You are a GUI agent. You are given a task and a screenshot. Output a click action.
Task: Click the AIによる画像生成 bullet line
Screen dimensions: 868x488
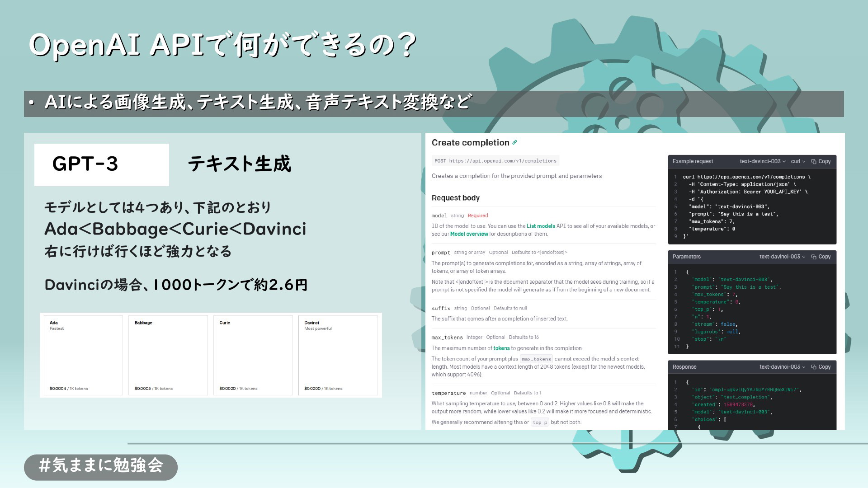(x=258, y=103)
